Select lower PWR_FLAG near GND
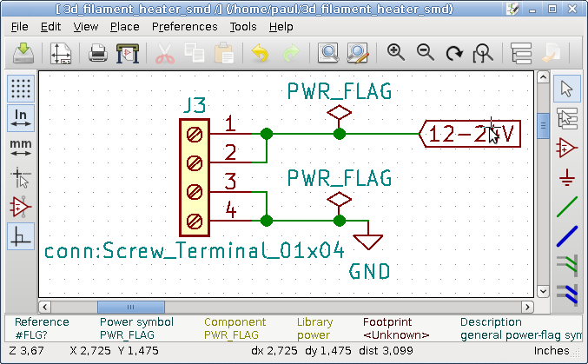This screenshot has height=364, width=588. click(x=339, y=200)
